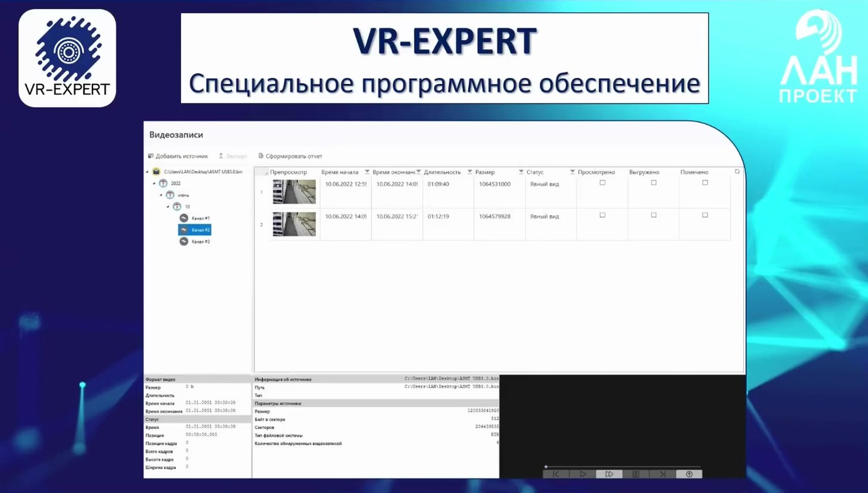Skip to next recording in player
The image size is (868, 493).
662,474
